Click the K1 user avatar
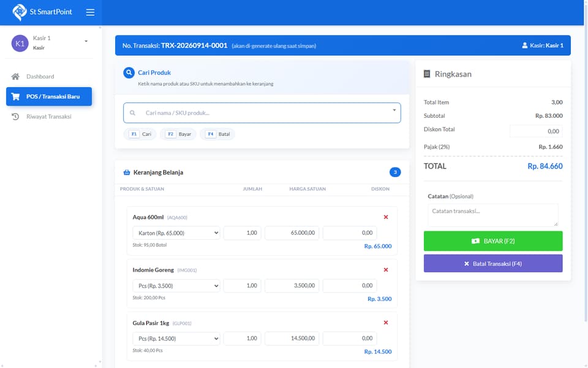Viewport: 588px width, 368px height. (x=20, y=43)
